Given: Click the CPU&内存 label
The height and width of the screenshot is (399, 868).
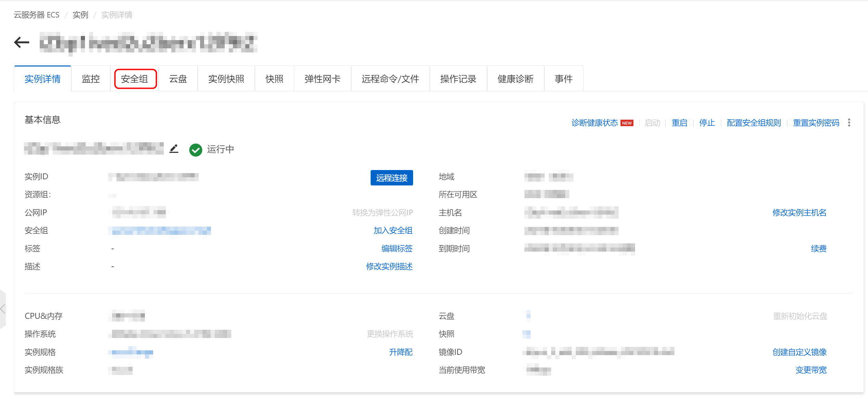Looking at the screenshot, I should point(44,316).
